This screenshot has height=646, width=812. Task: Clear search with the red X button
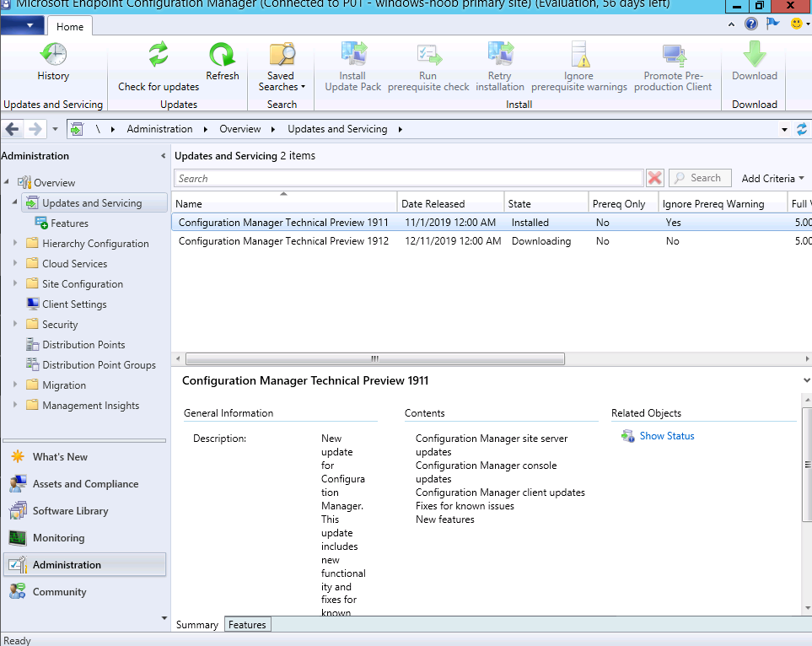coord(654,178)
